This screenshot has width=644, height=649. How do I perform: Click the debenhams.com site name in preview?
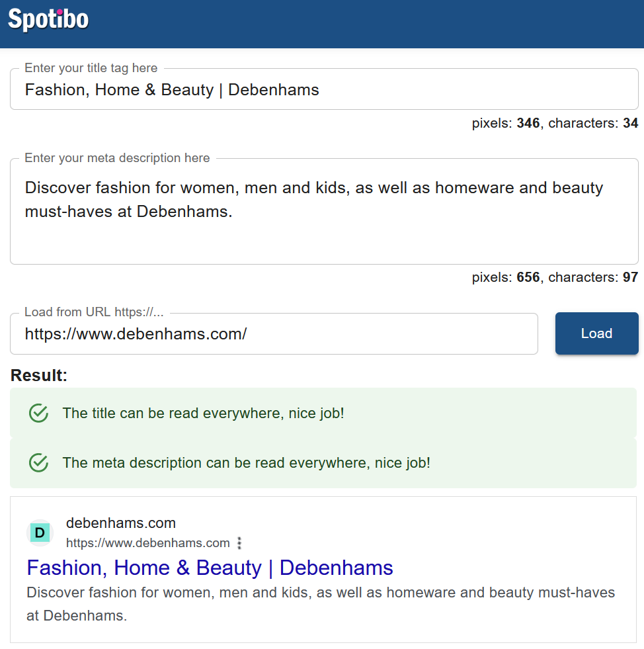121,523
